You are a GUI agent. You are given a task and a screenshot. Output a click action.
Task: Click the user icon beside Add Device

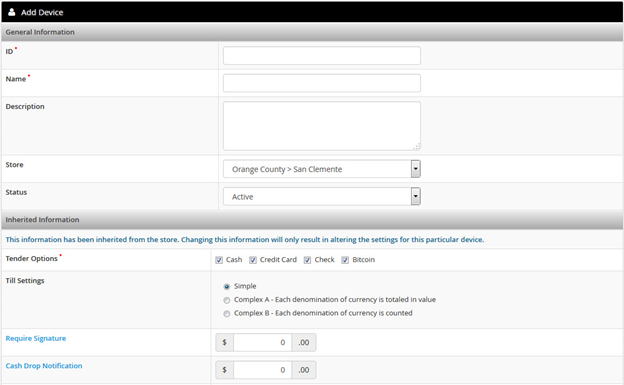point(12,12)
